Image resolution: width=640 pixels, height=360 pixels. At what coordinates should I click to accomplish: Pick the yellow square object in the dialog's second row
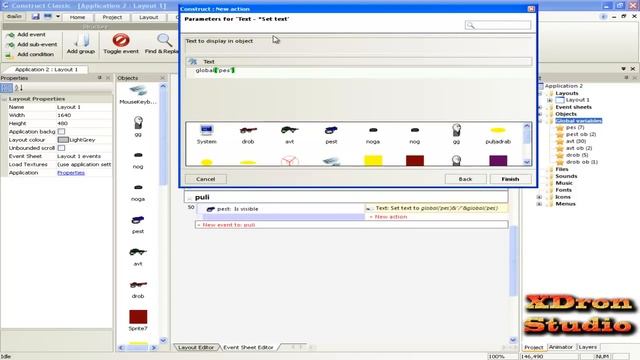click(x=373, y=160)
